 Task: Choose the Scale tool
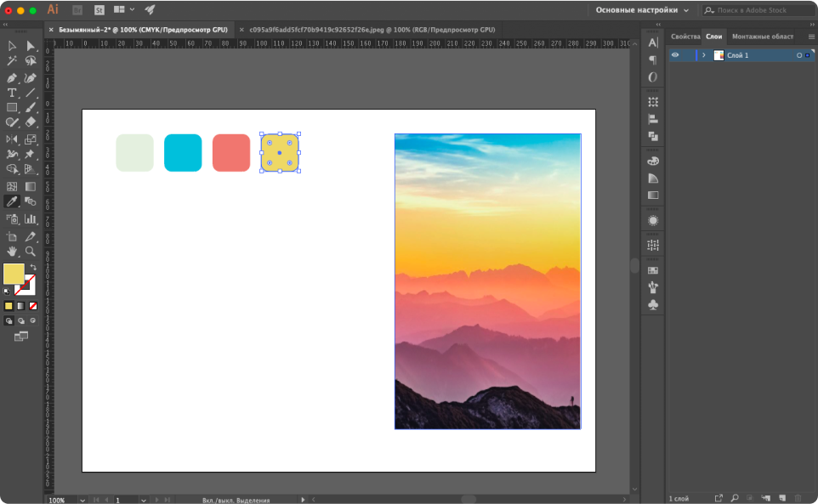click(x=31, y=139)
